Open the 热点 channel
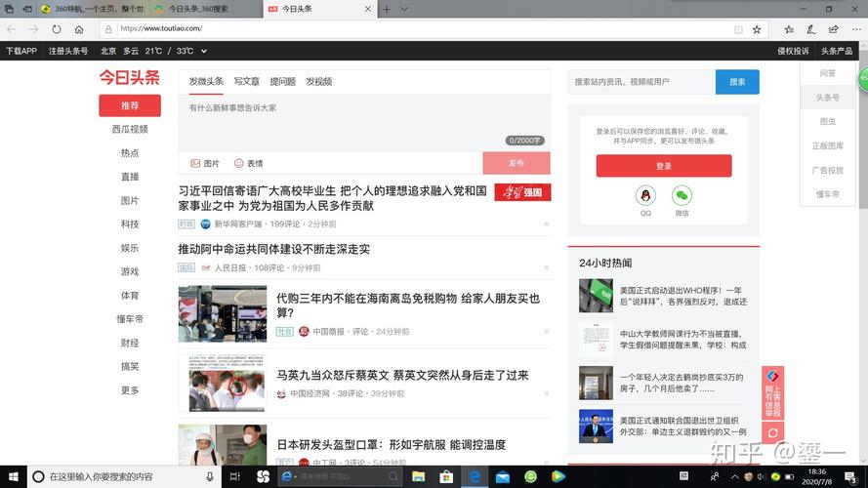This screenshot has height=488, width=868. 130,152
